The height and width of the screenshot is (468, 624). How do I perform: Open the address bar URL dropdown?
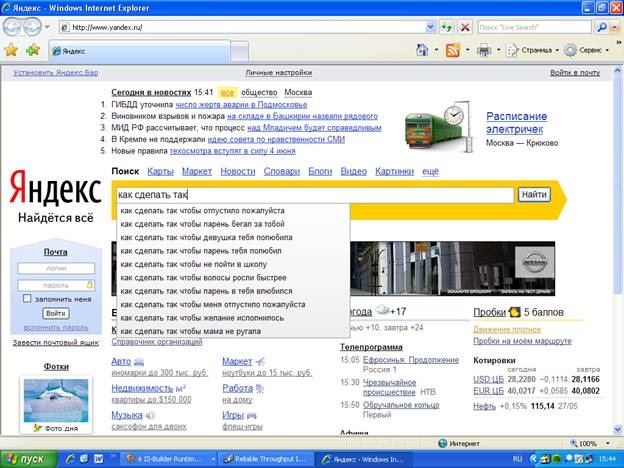click(429, 28)
